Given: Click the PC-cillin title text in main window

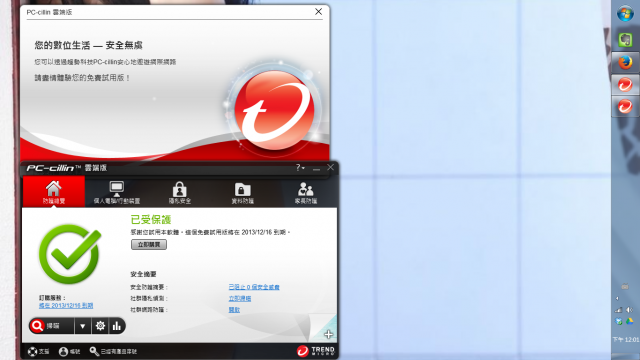Looking at the screenshot, I should coord(67,168).
